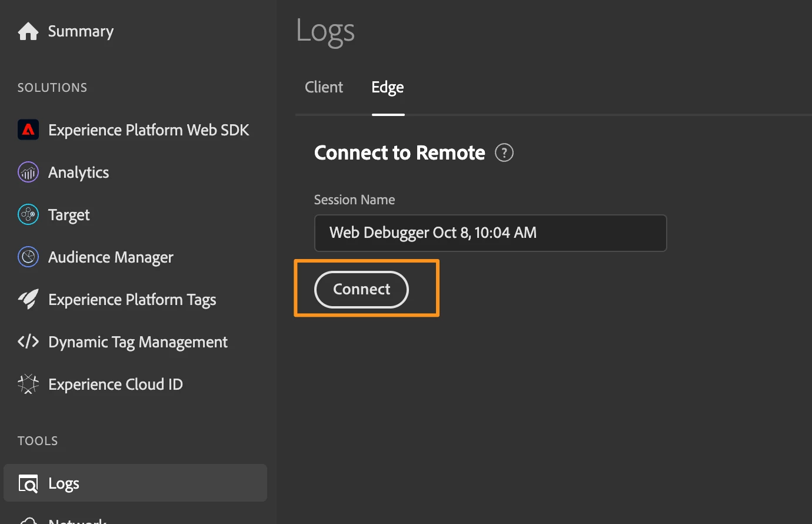Screen dimensions: 812x524
Task: Open Experience Platform Web SDK
Action: pos(149,130)
